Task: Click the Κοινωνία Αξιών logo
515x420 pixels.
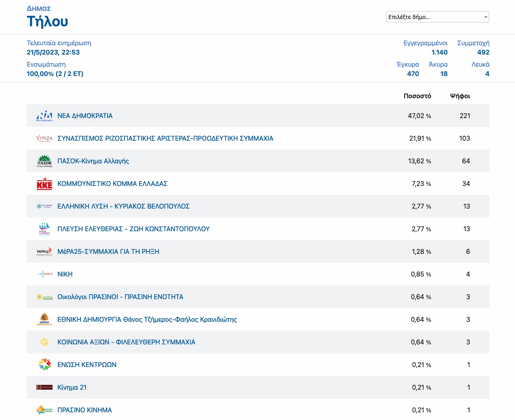Action: 45,342
